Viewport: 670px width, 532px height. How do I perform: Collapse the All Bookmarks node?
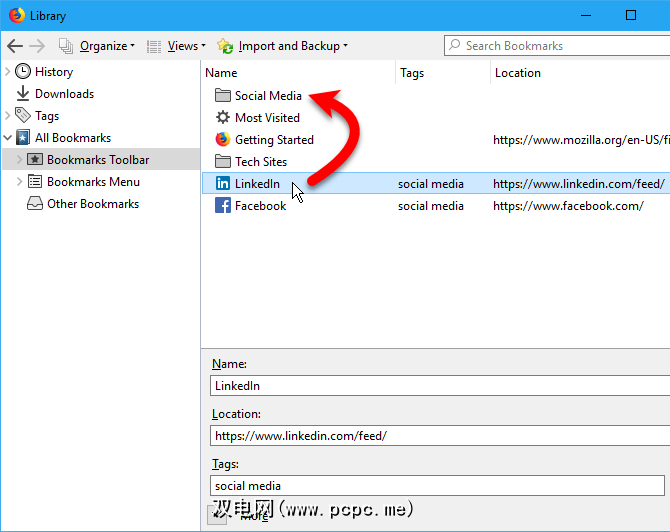(7, 138)
